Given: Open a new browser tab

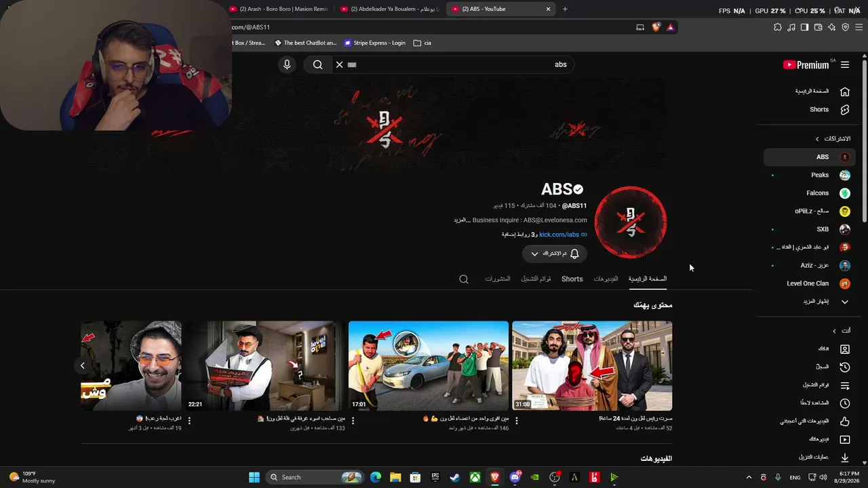Looking at the screenshot, I should 565,9.
